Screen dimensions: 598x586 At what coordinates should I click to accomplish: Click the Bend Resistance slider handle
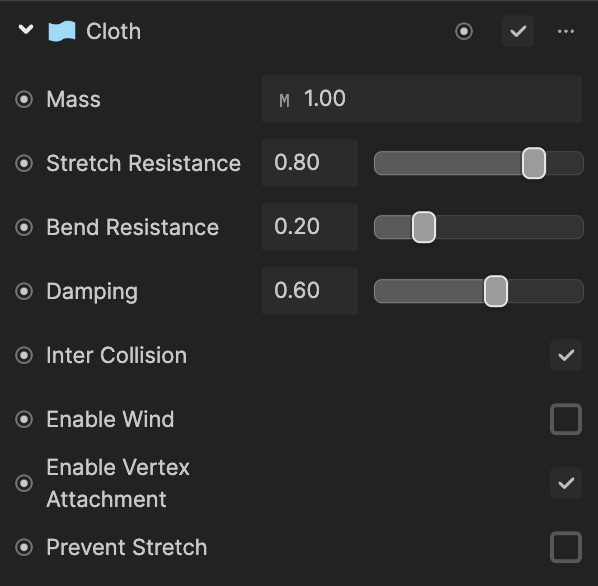point(424,227)
